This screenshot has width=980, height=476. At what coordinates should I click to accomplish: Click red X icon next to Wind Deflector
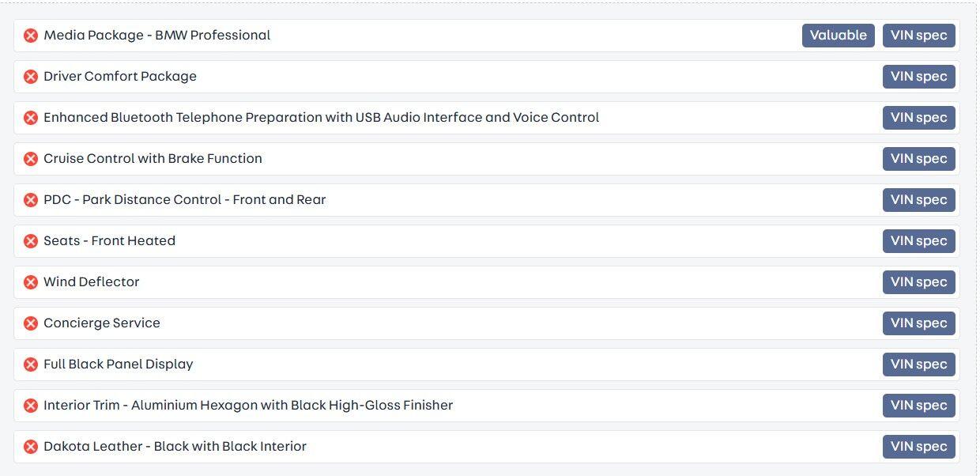(x=31, y=282)
